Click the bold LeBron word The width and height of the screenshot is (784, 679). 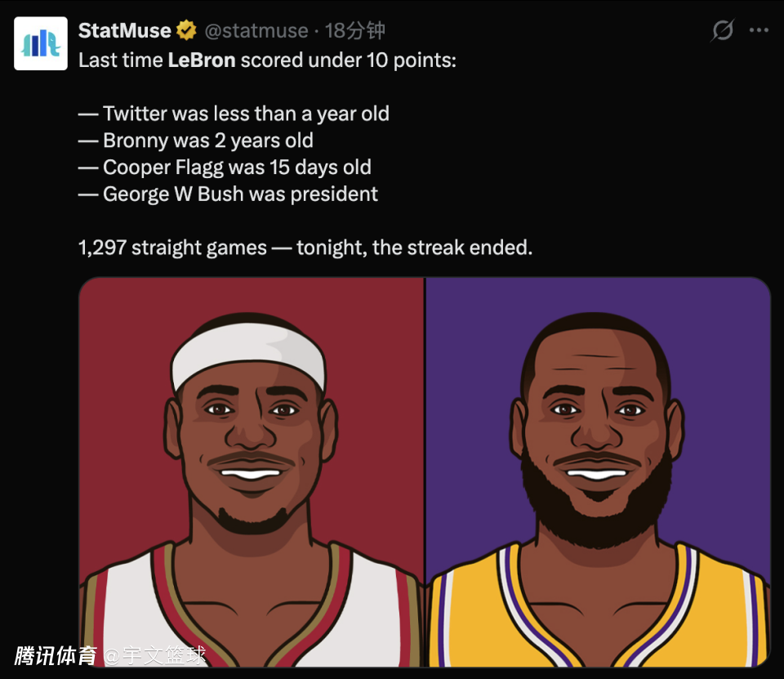point(201,60)
